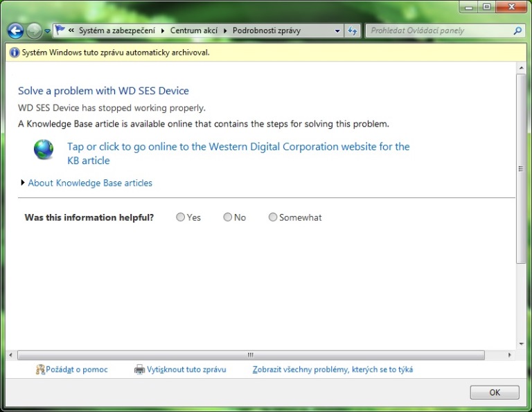Screen dimensions: 532x412
Task: Go to Centrum akcí breadcrumb
Action: [x=194, y=30]
